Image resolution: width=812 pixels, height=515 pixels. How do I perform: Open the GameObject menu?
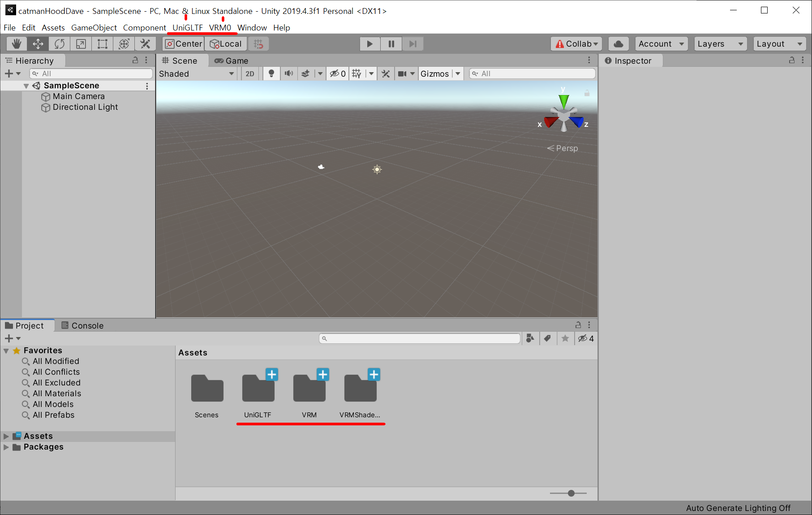[94, 28]
